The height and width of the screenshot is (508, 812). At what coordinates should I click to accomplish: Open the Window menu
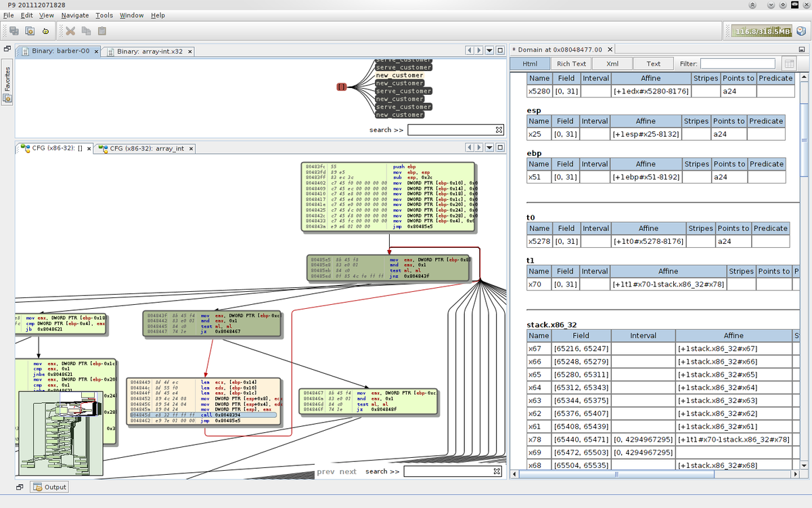[x=131, y=15]
